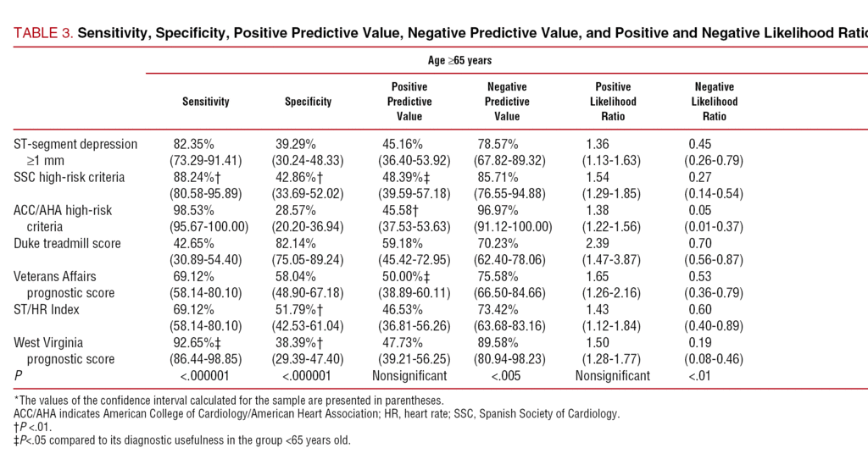Viewport: 868px width, 459px height.
Task: Select the Sensitivity column header
Action: click(x=206, y=102)
